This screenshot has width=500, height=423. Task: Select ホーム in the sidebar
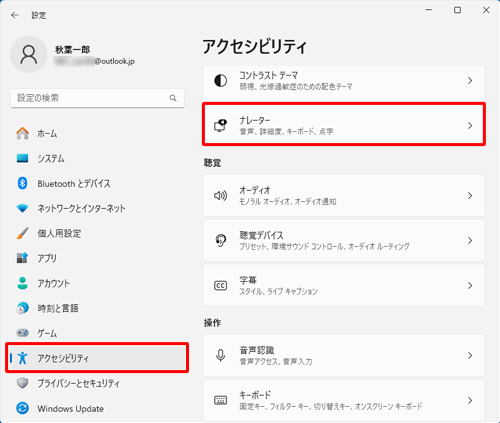coord(97,133)
